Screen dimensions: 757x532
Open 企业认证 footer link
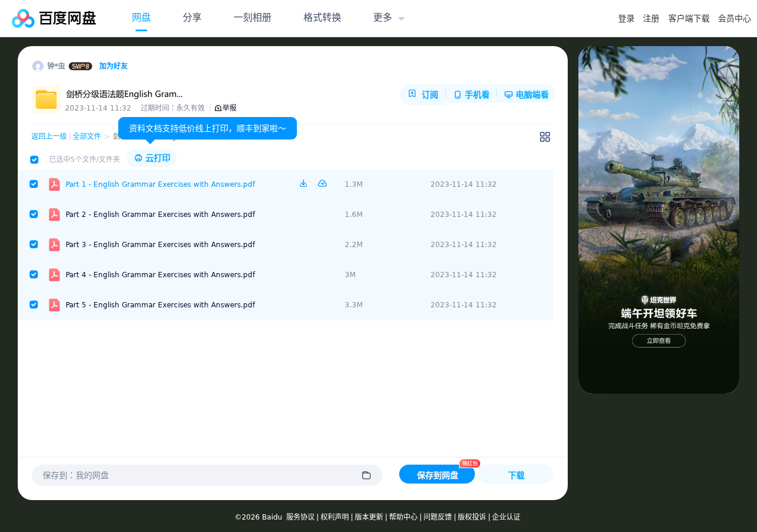pyautogui.click(x=506, y=517)
